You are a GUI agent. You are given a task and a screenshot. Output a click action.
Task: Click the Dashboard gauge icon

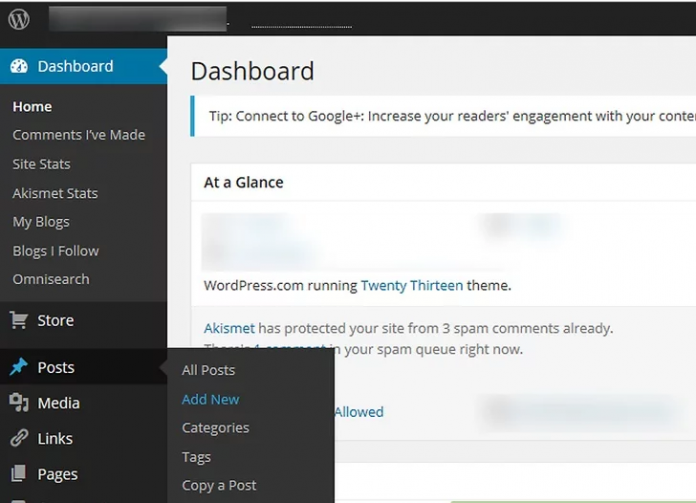pos(19,66)
